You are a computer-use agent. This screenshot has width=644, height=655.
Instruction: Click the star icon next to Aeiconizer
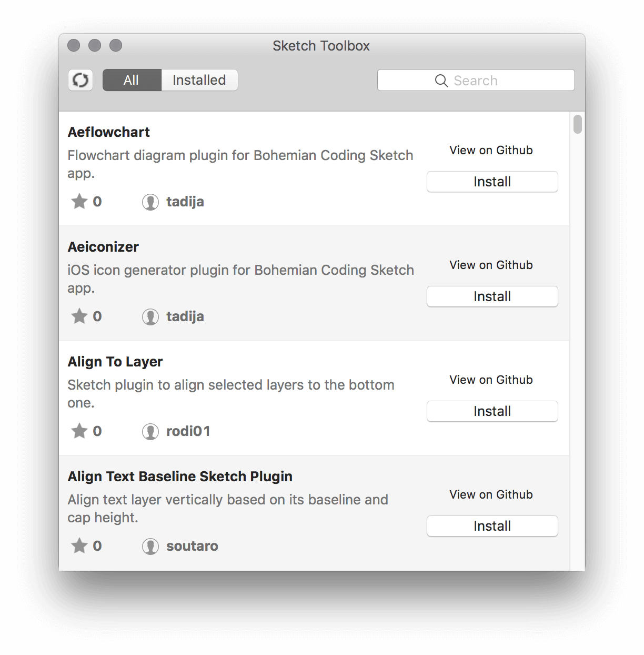tap(80, 316)
